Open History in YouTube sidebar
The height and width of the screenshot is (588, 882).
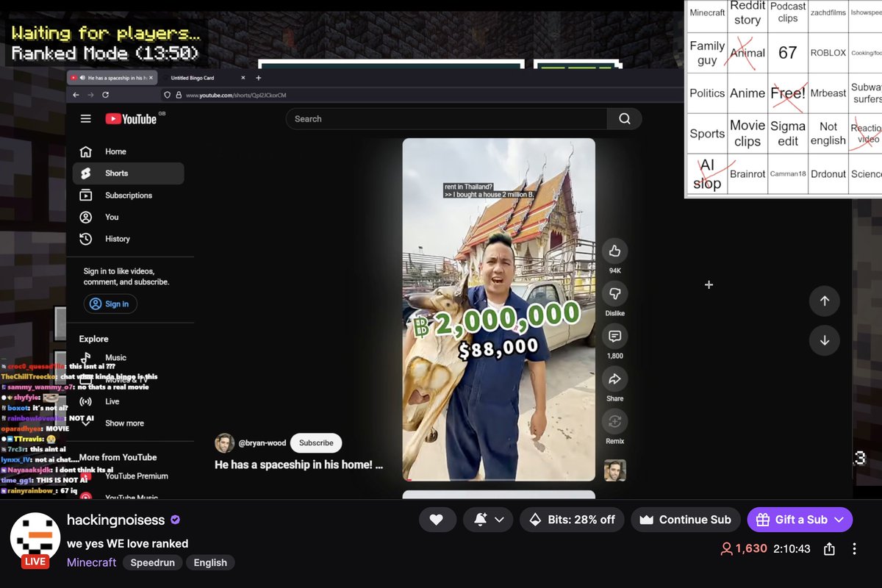pyautogui.click(x=128, y=239)
